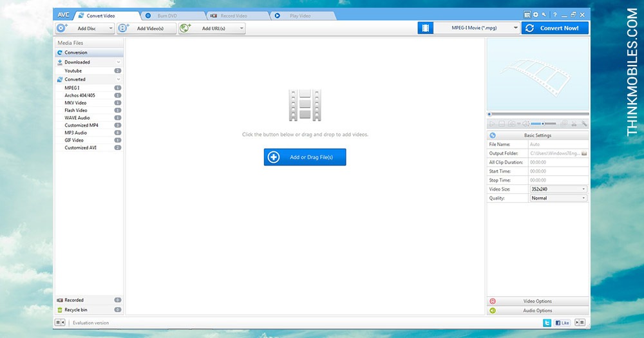Open settings via the gear icon
Image resolution: width=644 pixels, height=338 pixels.
(536, 15)
